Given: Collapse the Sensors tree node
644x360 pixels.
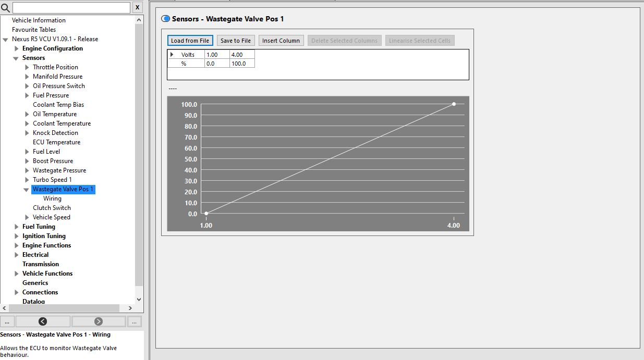Looking at the screenshot, I should click(x=16, y=58).
